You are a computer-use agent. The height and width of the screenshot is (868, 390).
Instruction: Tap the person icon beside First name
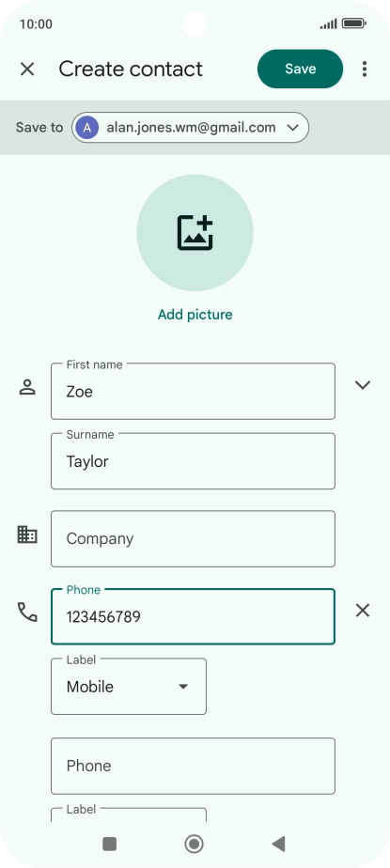[x=27, y=387]
